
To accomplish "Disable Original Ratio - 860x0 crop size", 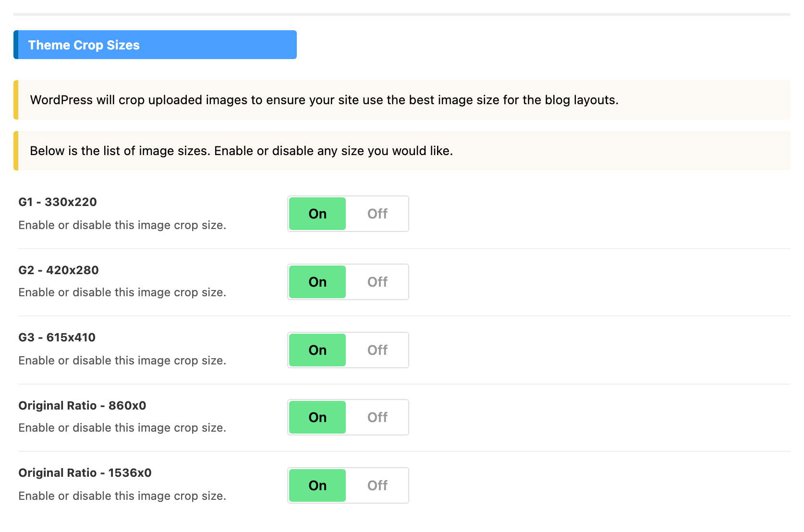I will click(378, 417).
